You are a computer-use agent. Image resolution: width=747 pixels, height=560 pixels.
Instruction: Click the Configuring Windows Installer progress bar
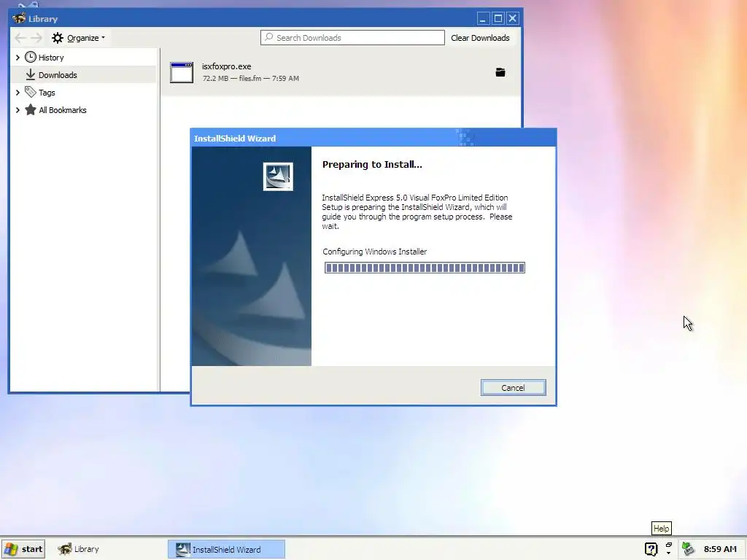click(x=425, y=268)
